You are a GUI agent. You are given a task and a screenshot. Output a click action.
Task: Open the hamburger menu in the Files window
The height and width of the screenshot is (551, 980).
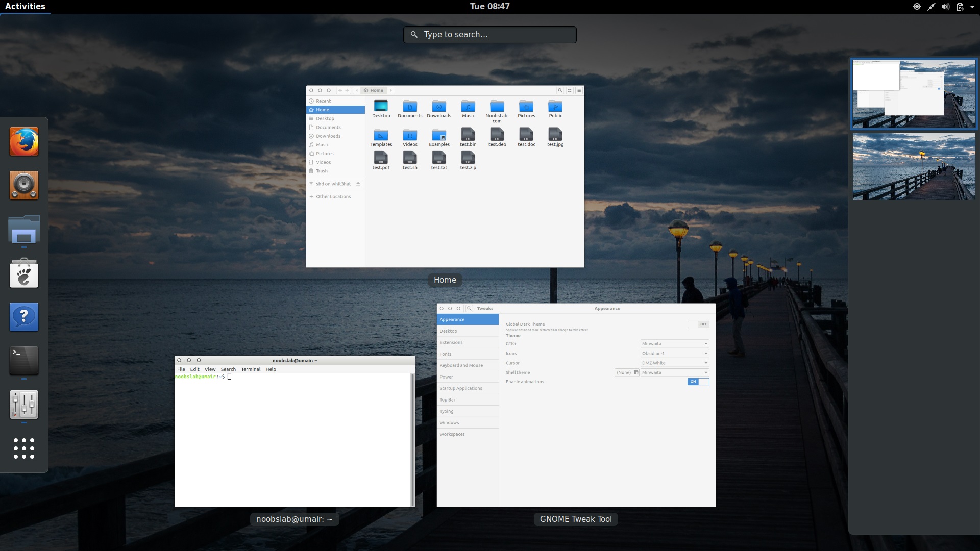pyautogui.click(x=578, y=90)
